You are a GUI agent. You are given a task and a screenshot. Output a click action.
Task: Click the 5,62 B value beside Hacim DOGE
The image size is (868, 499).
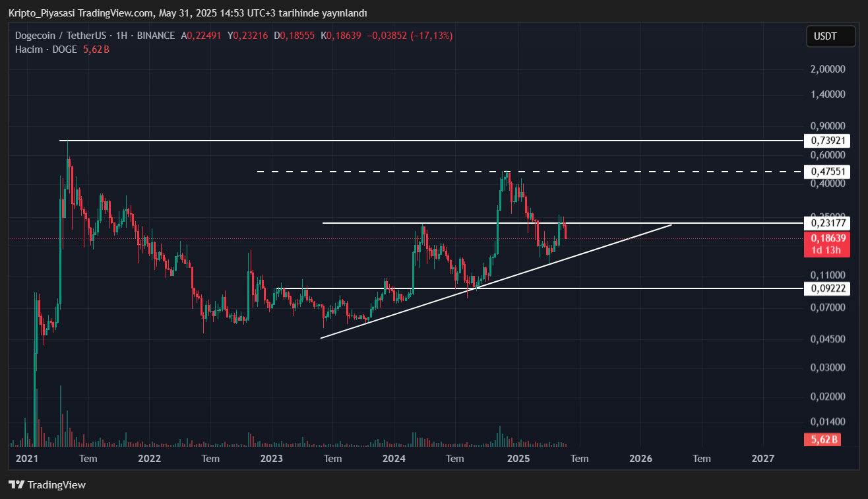click(x=96, y=50)
